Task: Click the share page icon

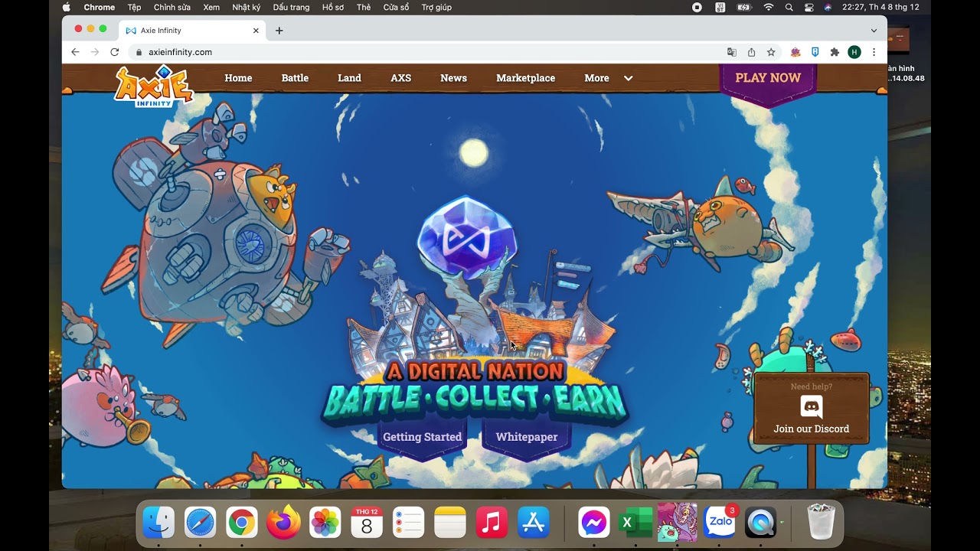Action: [751, 52]
